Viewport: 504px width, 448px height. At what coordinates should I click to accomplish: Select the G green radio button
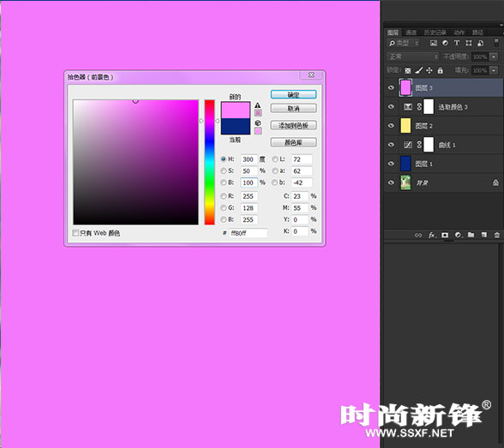(224, 208)
